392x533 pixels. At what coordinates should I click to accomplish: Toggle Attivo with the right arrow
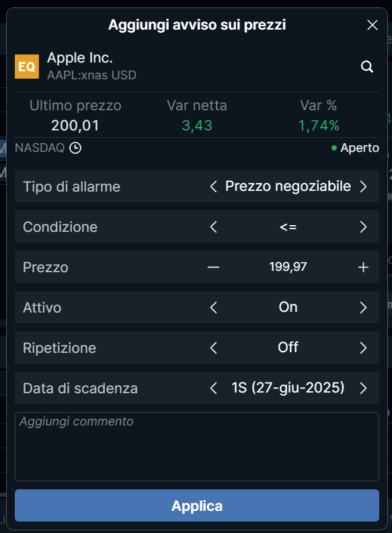[363, 308]
